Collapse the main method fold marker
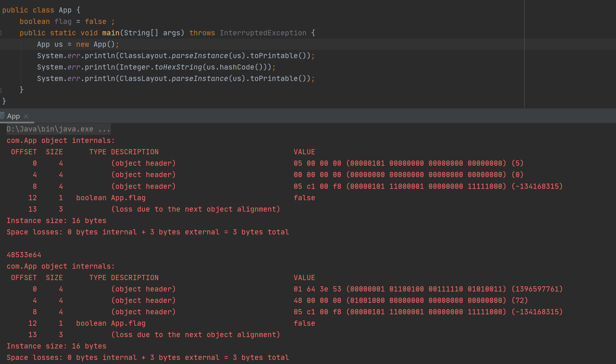This screenshot has width=616, height=364. pyautogui.click(x=1, y=33)
